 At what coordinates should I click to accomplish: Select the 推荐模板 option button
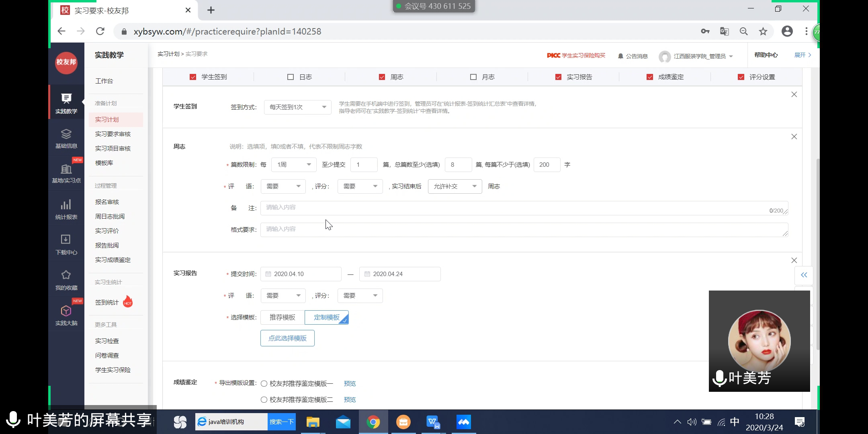283,317
